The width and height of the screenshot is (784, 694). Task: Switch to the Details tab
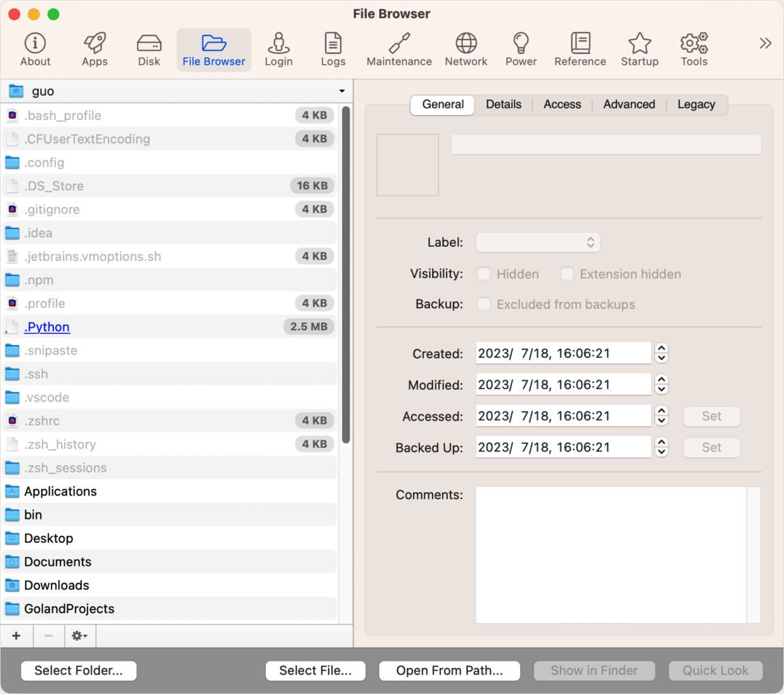504,104
